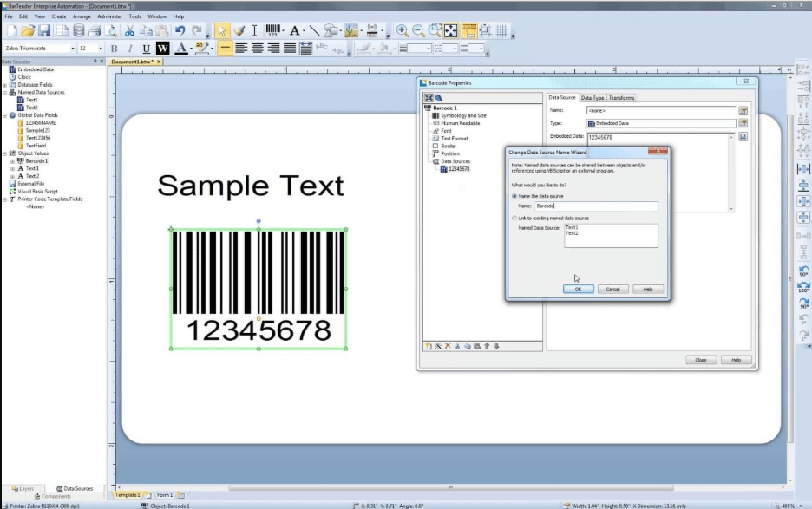Select the Barcode tool in the toolbar
The image size is (812, 509).
[x=273, y=30]
